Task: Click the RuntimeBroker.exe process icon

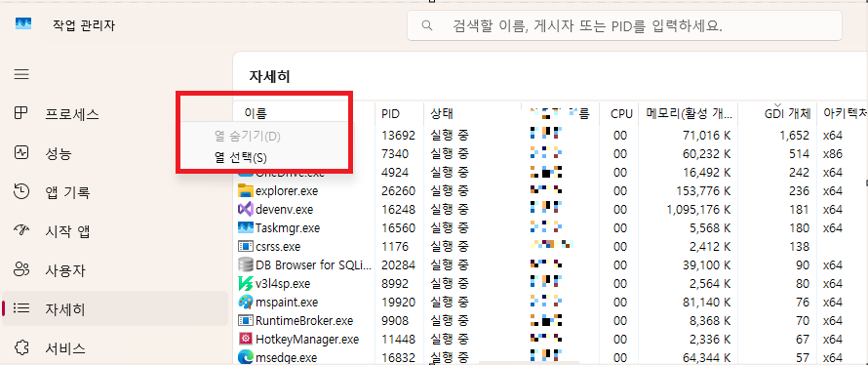Action: 245,320
